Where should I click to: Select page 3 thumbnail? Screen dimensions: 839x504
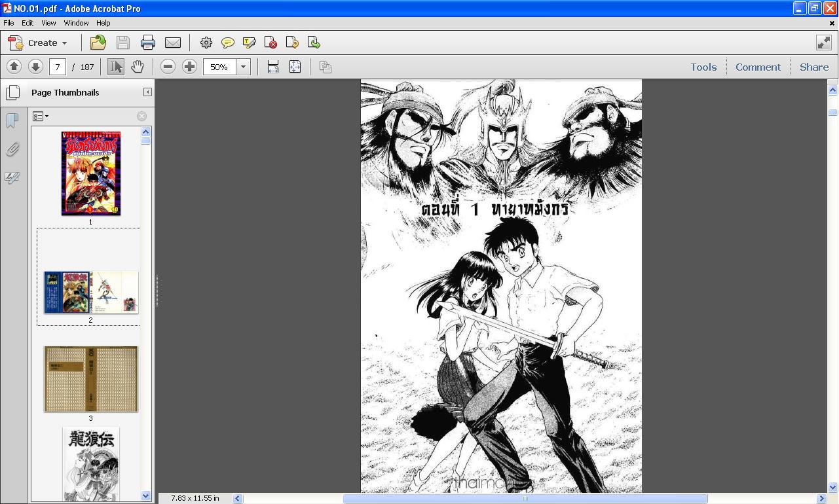91,379
